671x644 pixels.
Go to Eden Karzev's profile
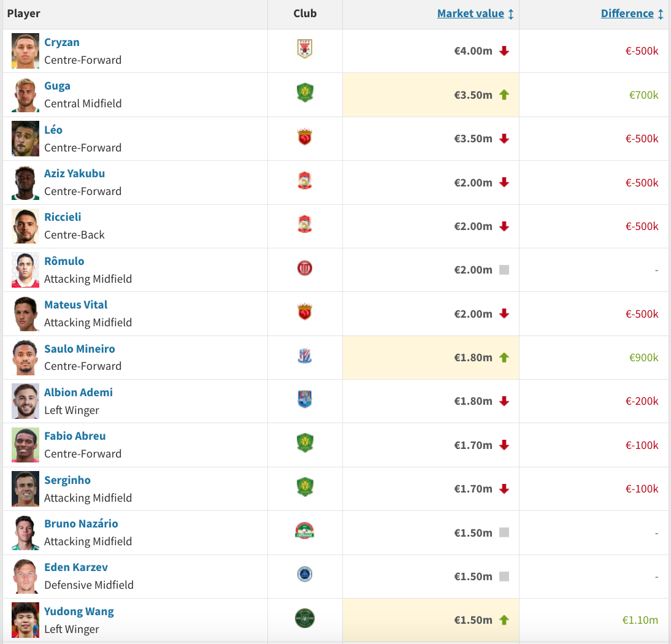pyautogui.click(x=75, y=567)
